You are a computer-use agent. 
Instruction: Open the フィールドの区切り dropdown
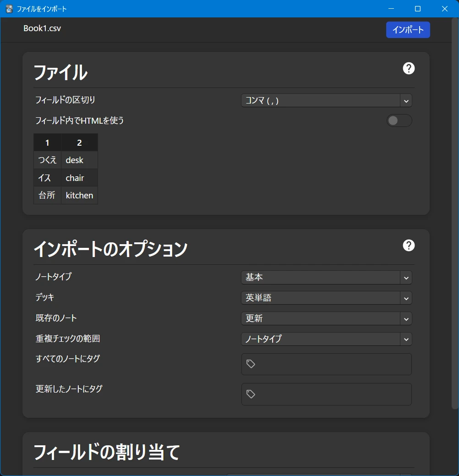pyautogui.click(x=326, y=100)
